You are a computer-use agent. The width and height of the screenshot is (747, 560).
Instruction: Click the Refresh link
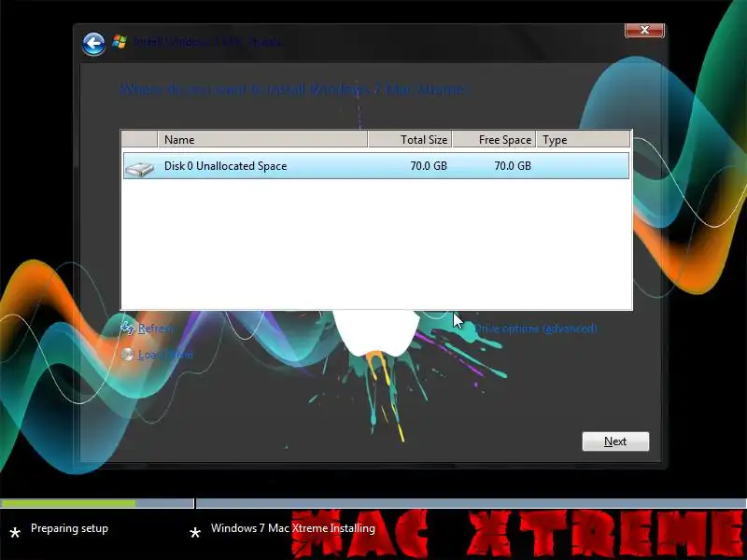pos(156,329)
